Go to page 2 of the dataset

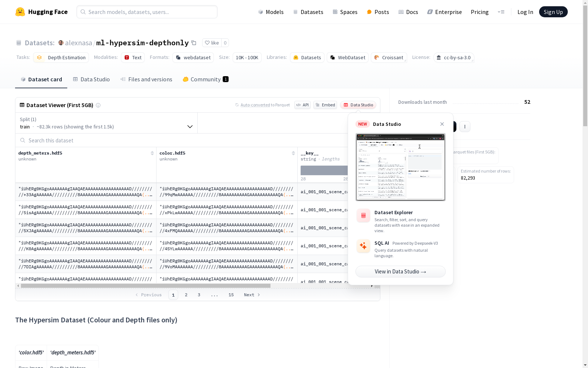coord(186,295)
